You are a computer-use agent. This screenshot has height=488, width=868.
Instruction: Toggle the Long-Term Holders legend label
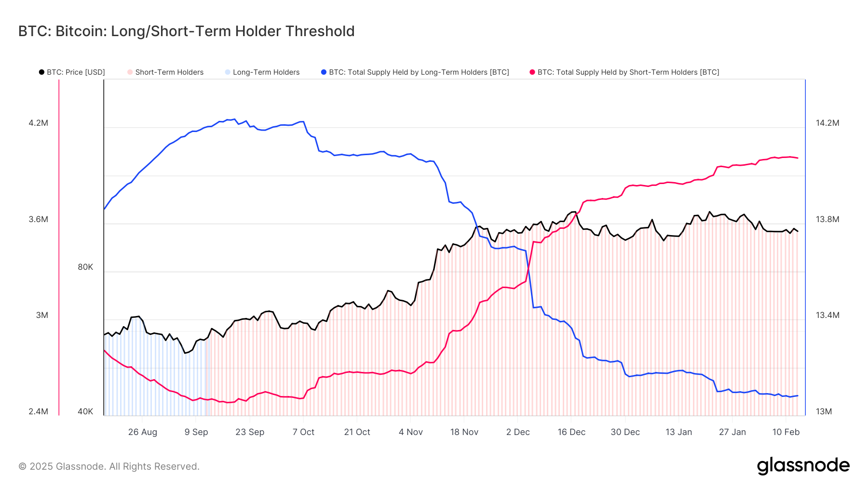[266, 72]
